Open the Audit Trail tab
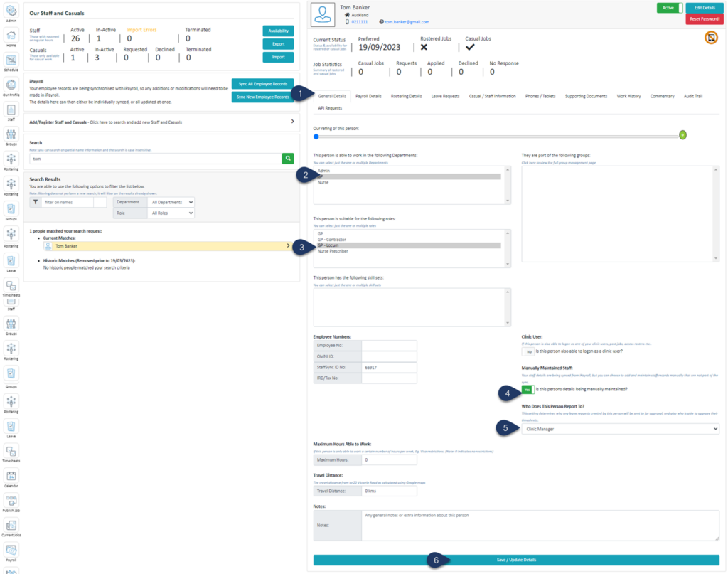This screenshot has width=728, height=574. [x=692, y=96]
